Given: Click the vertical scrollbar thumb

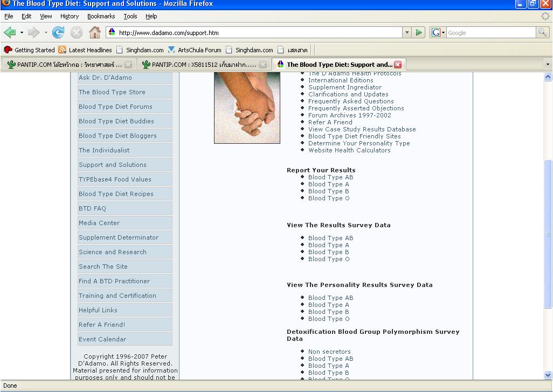Looking at the screenshot, I should click(x=548, y=234).
